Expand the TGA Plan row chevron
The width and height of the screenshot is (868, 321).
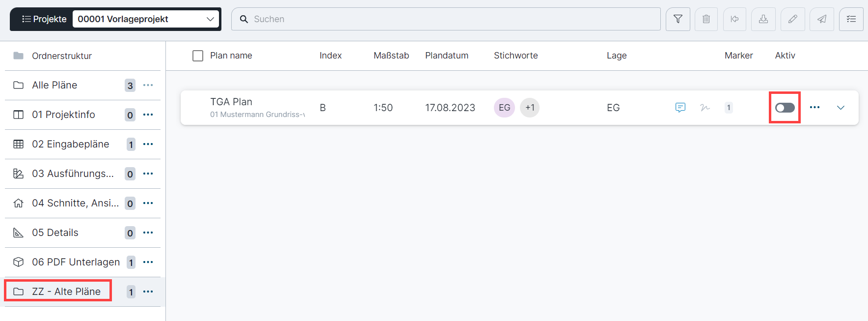[x=841, y=108]
